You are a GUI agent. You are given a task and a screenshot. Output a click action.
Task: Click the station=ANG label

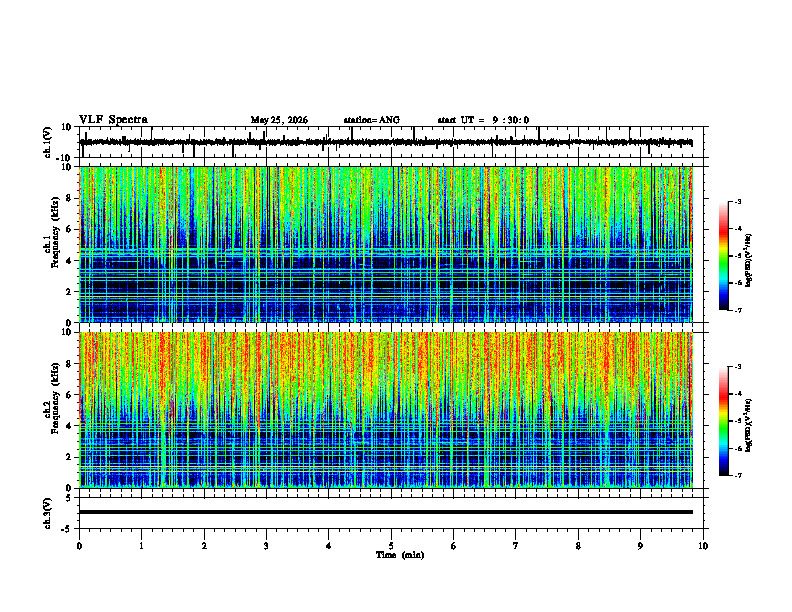click(x=371, y=120)
